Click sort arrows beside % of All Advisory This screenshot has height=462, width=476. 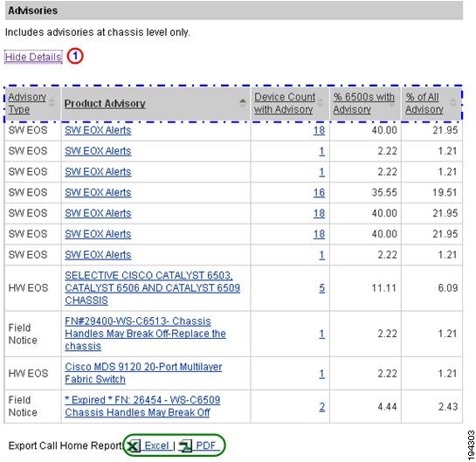point(453,103)
